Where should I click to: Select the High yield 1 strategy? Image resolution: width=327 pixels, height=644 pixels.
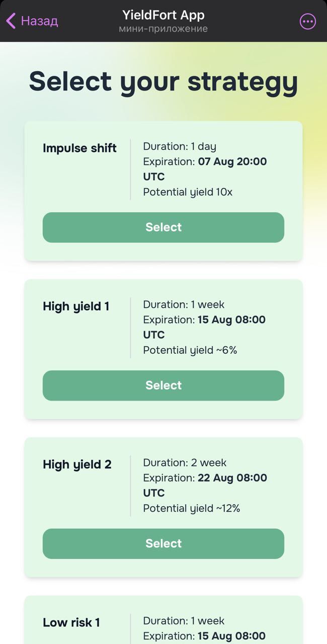[163, 385]
